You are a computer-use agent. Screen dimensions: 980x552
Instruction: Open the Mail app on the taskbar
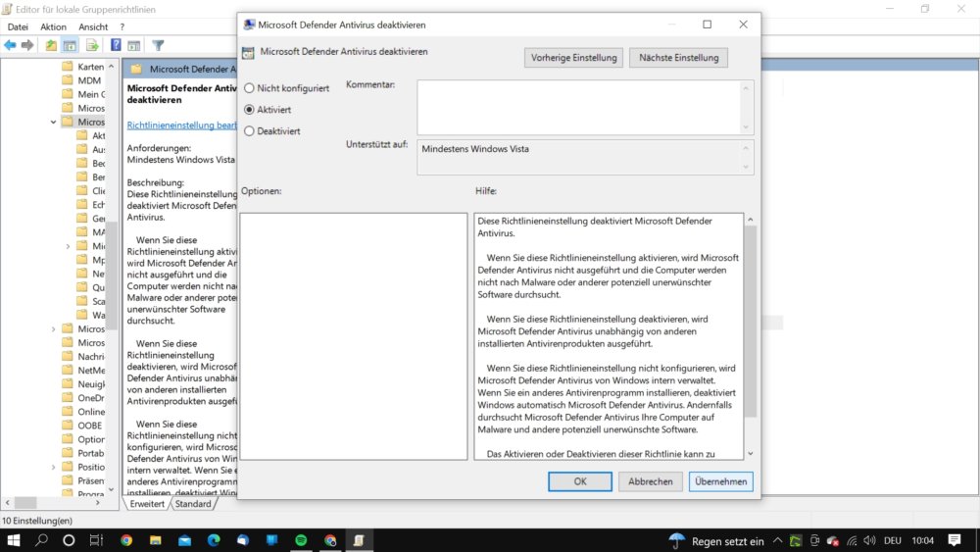point(184,540)
